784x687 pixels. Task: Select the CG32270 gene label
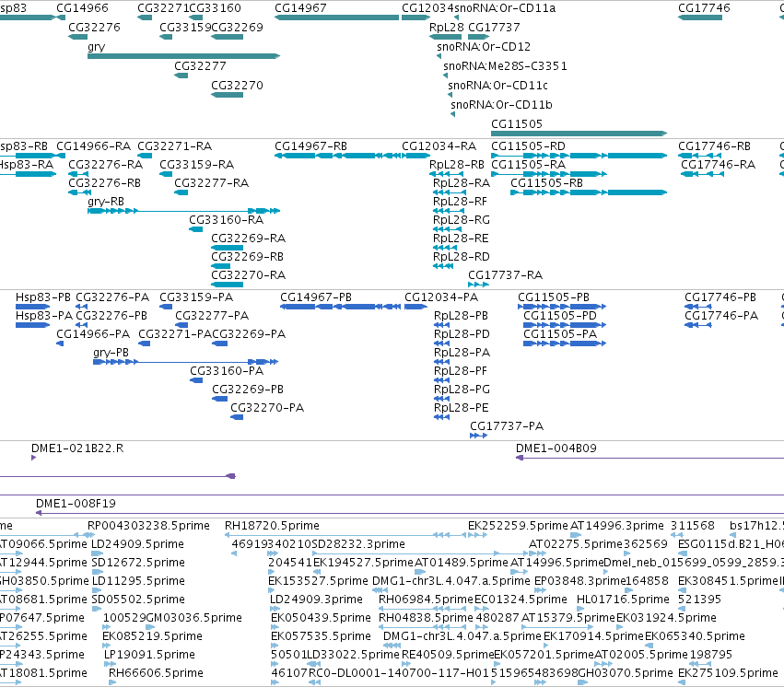(x=237, y=86)
